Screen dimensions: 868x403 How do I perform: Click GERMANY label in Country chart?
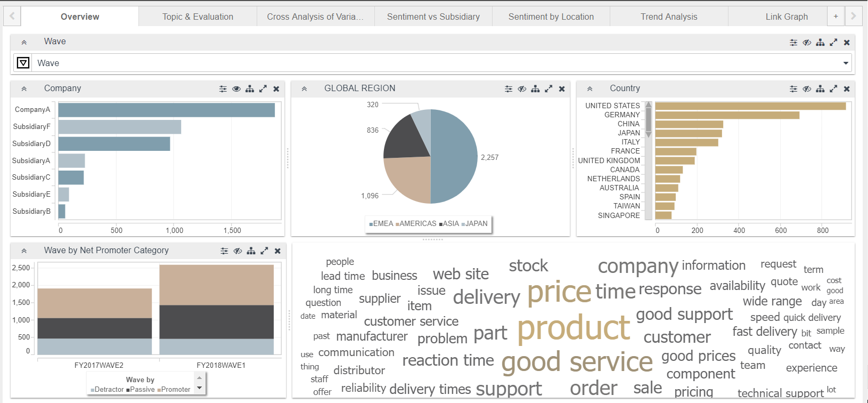point(622,115)
